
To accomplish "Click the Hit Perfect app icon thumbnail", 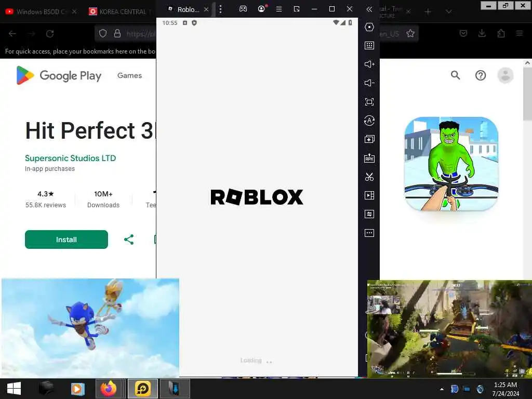I will pos(451,164).
